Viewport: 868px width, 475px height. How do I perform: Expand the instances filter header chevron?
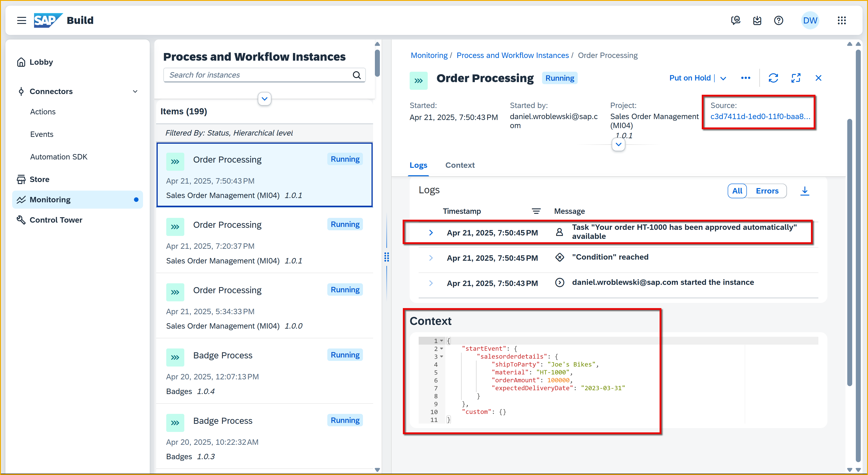click(265, 99)
